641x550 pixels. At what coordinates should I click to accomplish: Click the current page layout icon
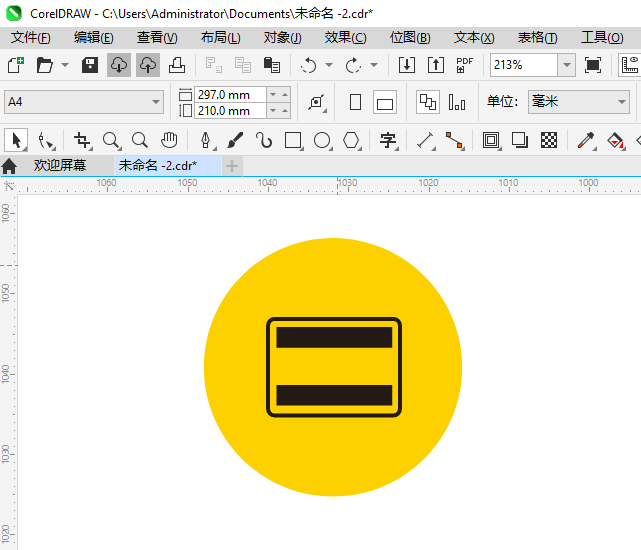457,102
